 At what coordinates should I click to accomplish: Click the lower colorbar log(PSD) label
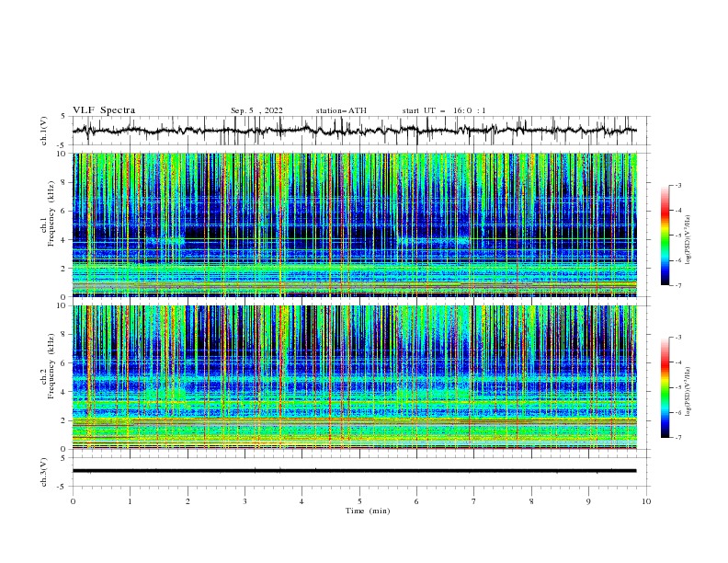[688, 391]
